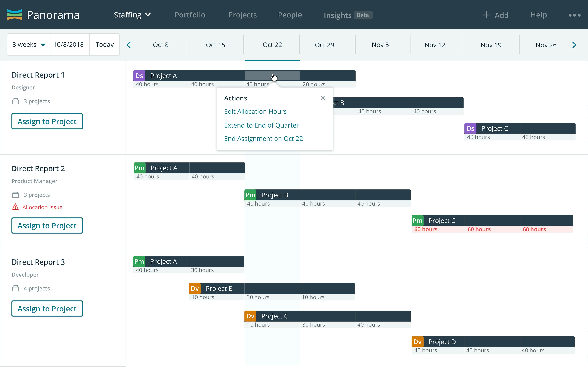The image size is (588, 367).
Task: Open the Add menu via plus icon
Action: (487, 15)
